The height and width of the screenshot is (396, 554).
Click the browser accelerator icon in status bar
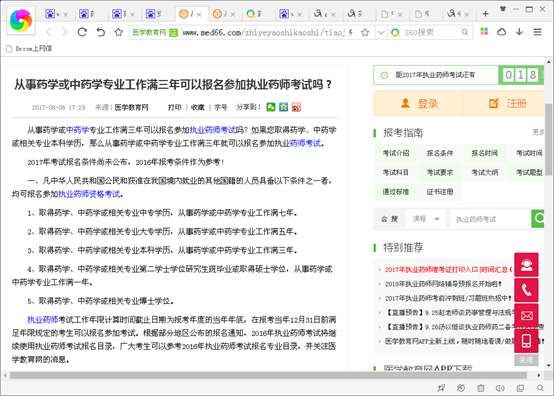point(461,388)
